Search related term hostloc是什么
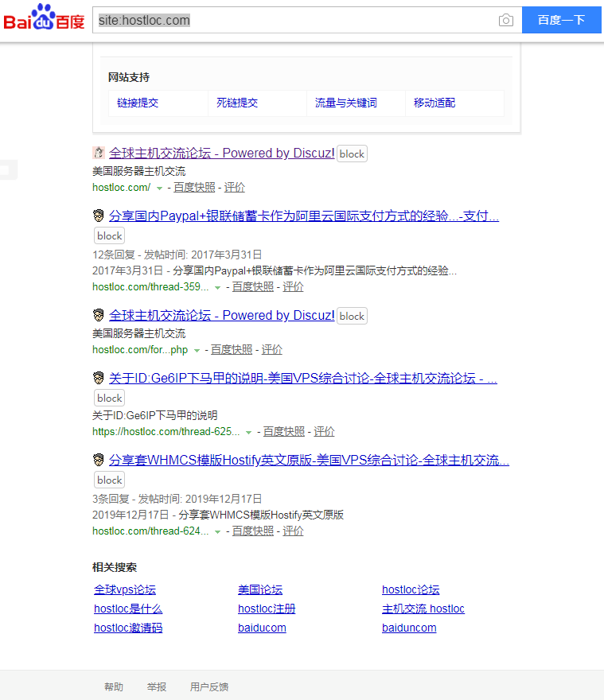 128,609
